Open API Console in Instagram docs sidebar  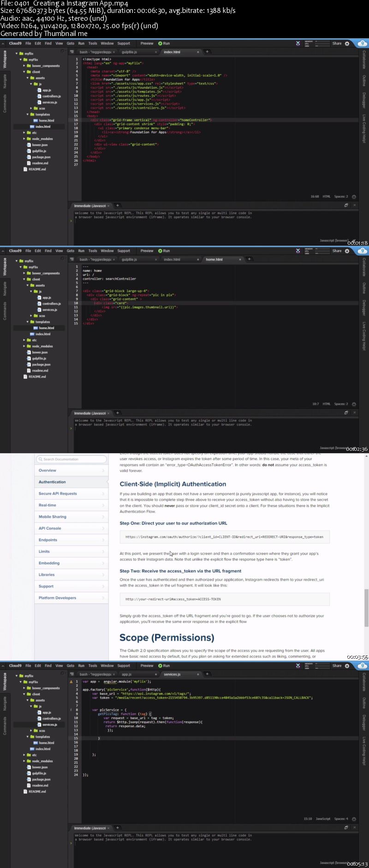point(71,528)
